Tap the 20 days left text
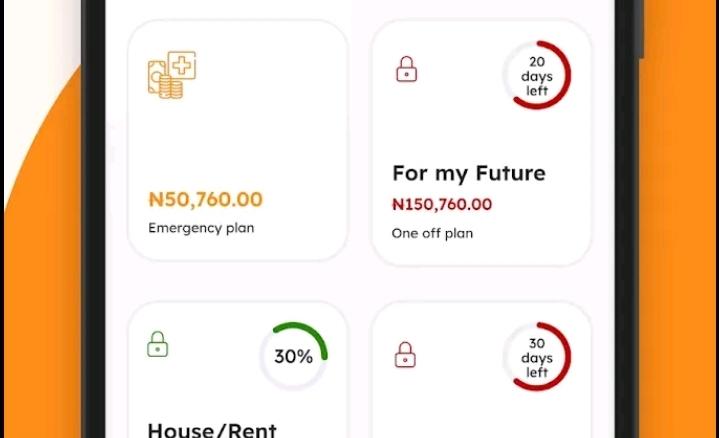The height and width of the screenshot is (438, 719). pos(537,76)
